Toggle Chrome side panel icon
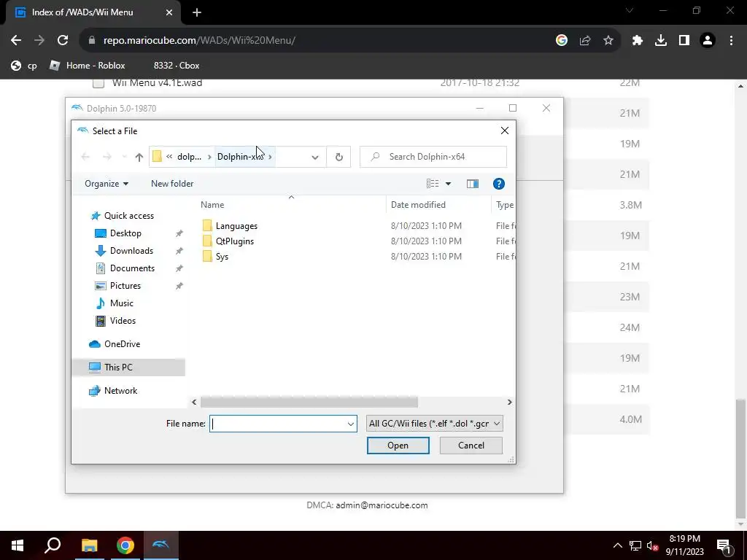This screenshot has height=560, width=747. (684, 41)
